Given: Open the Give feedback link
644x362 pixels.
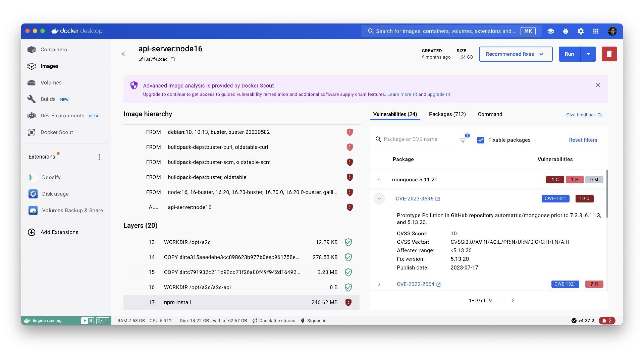Looking at the screenshot, I should coord(584,115).
